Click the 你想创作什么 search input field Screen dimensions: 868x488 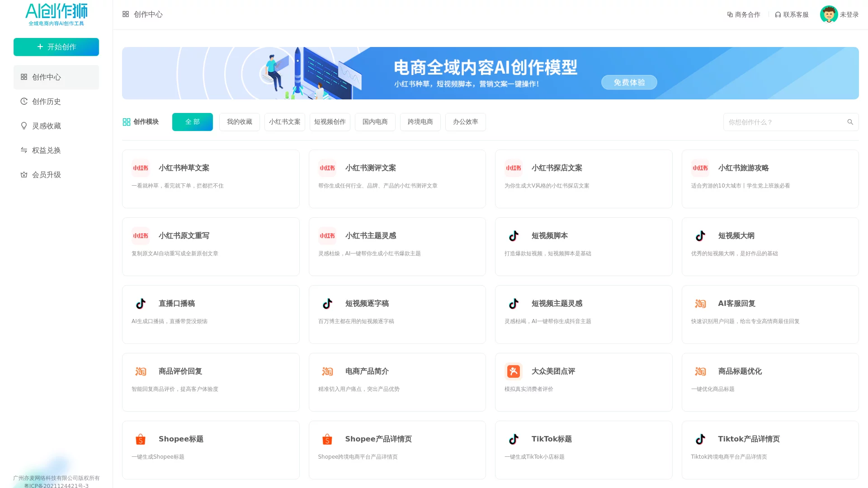787,122
